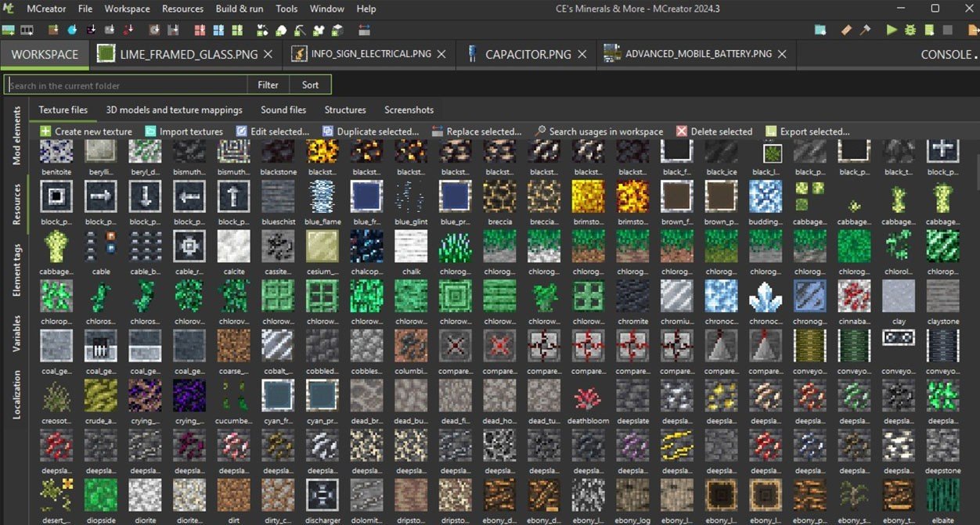Click the import structure floppy disk icon
Viewport: 980px width, 525px height.
coord(173,31)
